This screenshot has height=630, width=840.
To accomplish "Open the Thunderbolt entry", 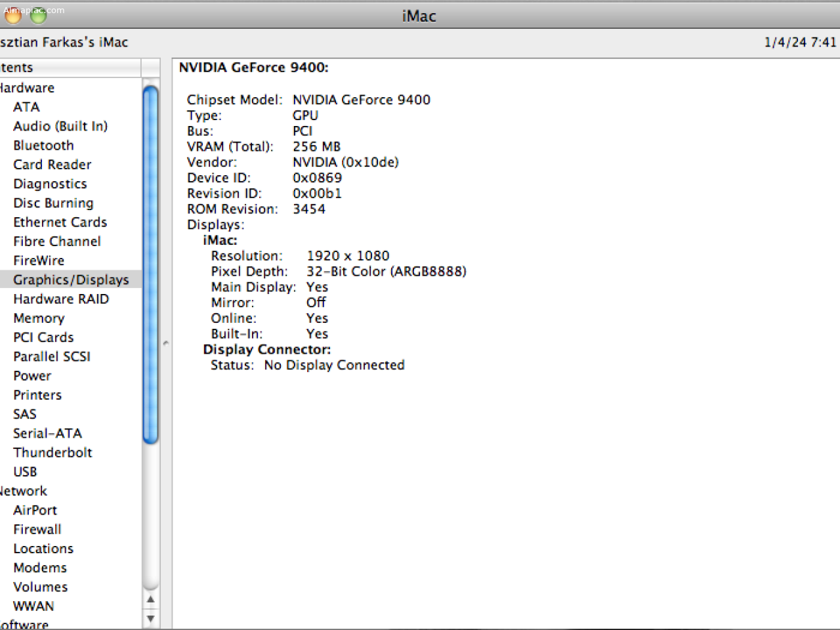I will (x=52, y=452).
